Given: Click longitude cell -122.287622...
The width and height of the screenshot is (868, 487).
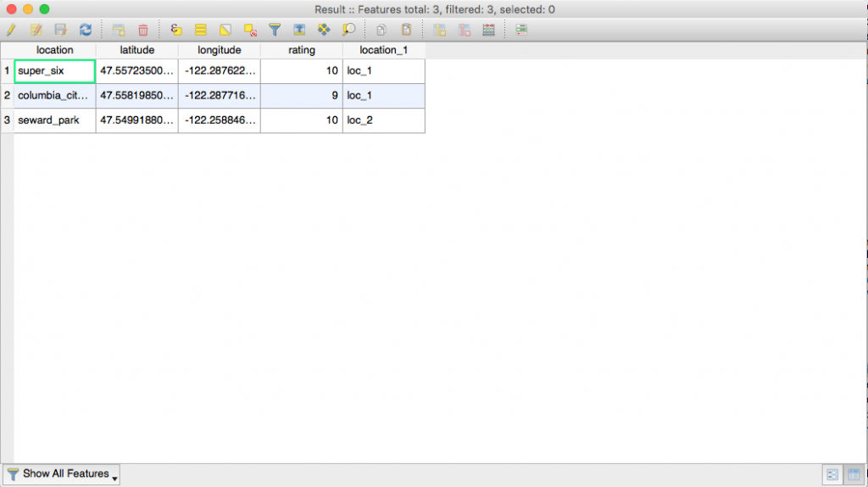Looking at the screenshot, I should (220, 71).
